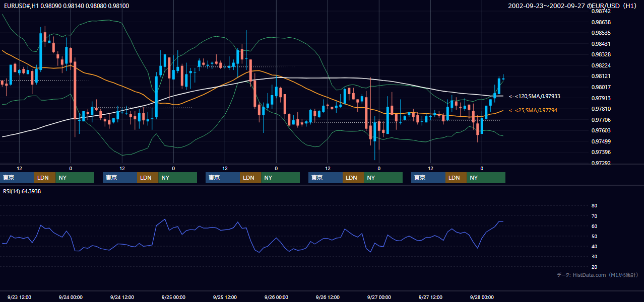Click price axis value 0.97292

[x=601, y=163]
